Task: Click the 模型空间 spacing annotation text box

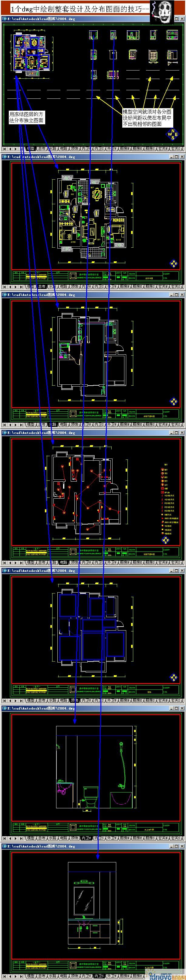Action: click(147, 118)
